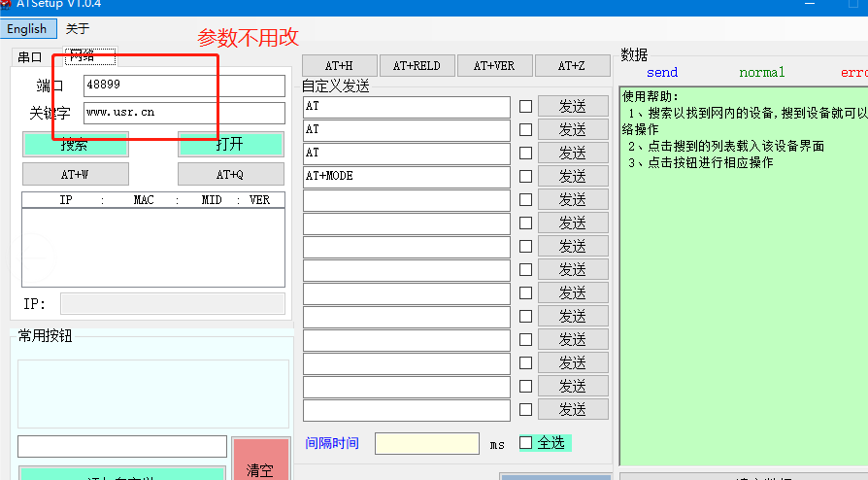
Task: Send the AT+H command button
Action: [x=339, y=66]
